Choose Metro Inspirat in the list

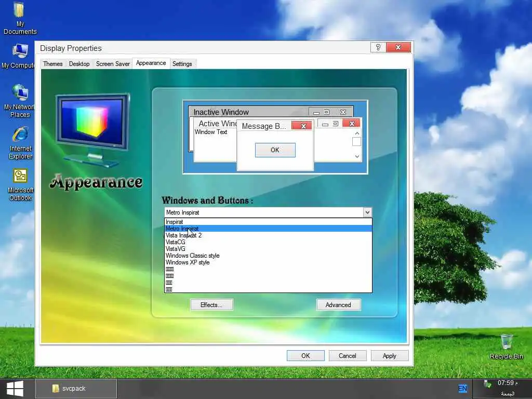coord(268,229)
